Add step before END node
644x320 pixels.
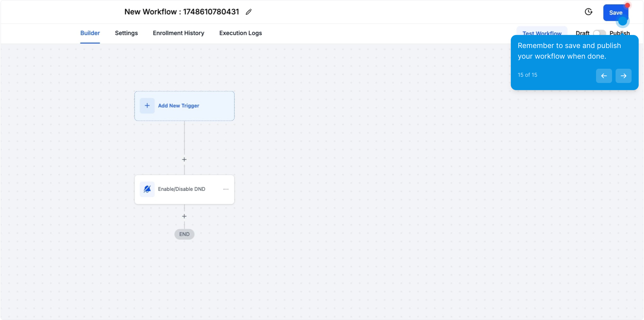click(x=184, y=216)
